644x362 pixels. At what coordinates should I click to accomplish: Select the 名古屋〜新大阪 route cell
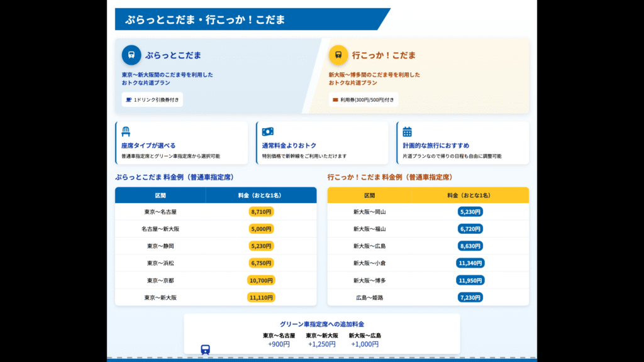coord(160,229)
